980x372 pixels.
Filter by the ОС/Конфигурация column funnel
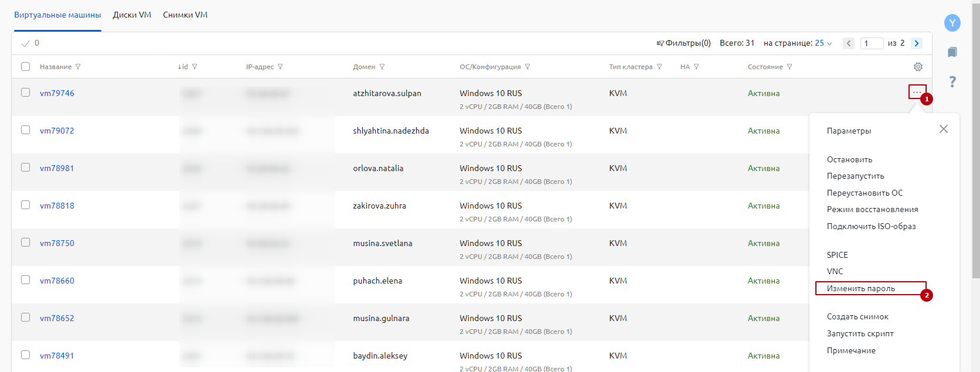(528, 67)
